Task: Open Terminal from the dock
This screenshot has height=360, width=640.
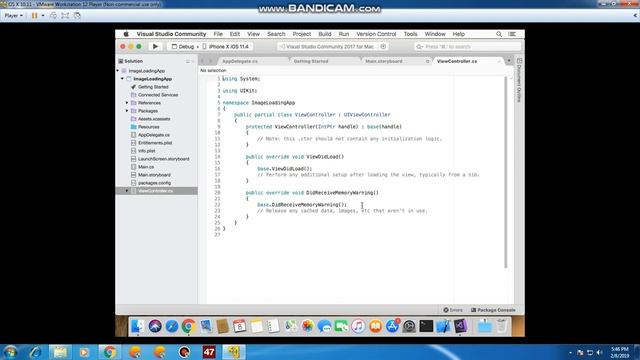Action: [x=426, y=326]
